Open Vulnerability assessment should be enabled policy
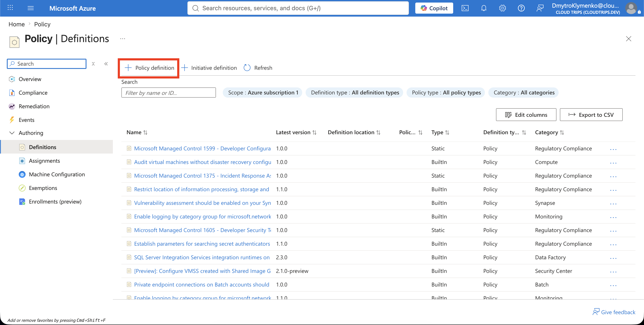Screen dimensions: 644x325 click(203, 203)
